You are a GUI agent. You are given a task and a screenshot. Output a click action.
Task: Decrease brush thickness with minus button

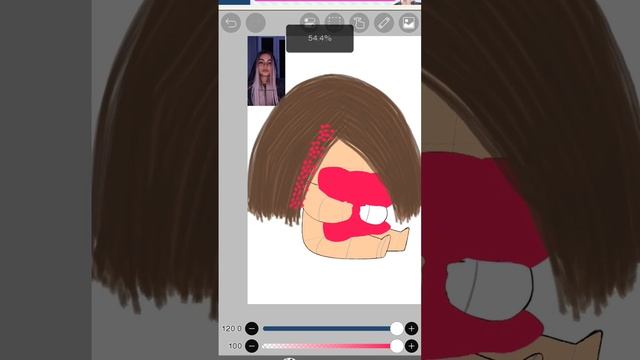pyautogui.click(x=252, y=329)
